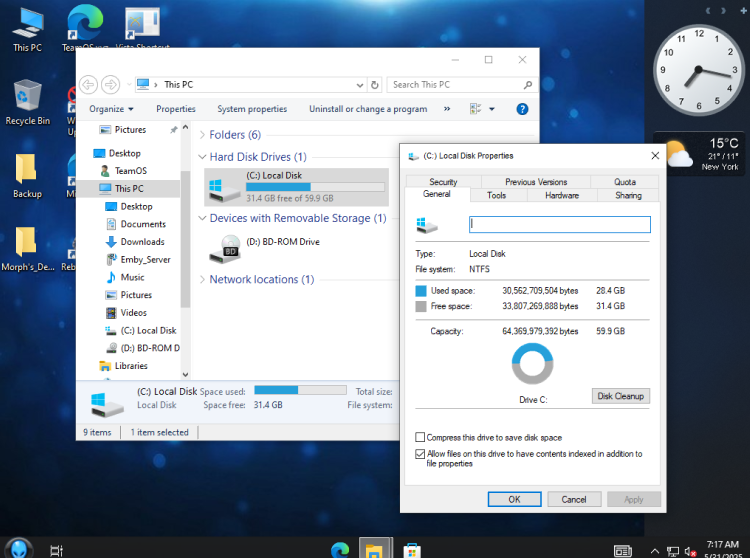Click the Drive C usage donut chart

click(532, 364)
